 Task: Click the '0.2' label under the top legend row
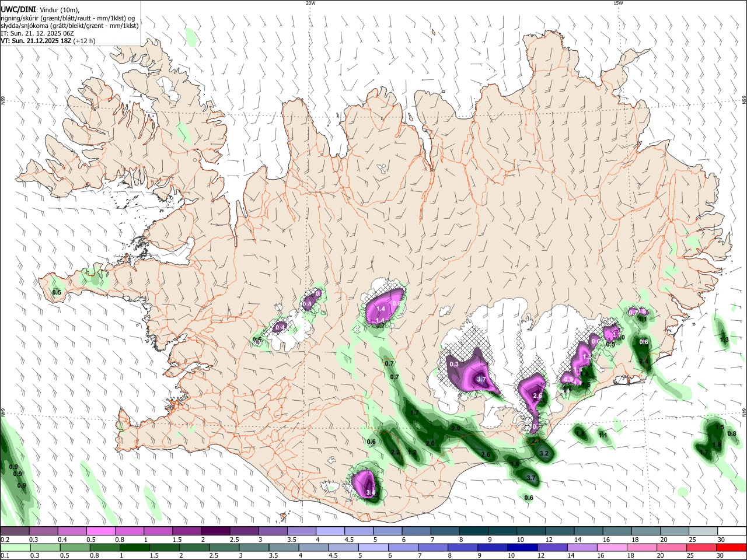(x=5, y=540)
